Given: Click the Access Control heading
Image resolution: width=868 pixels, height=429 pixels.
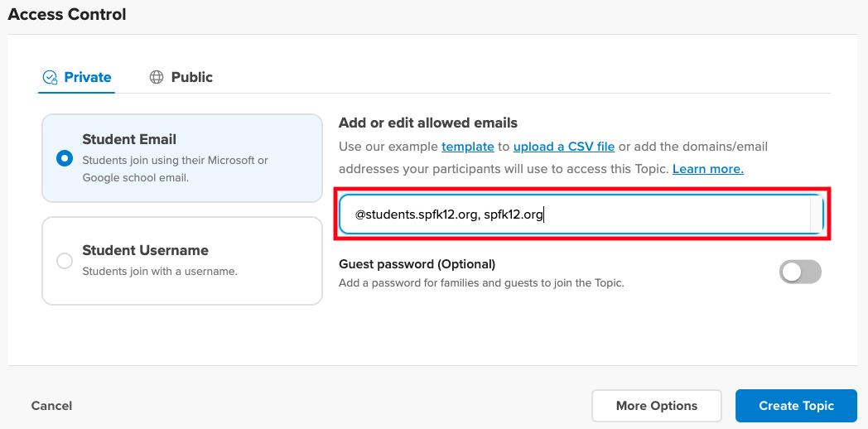Looking at the screenshot, I should (x=67, y=14).
